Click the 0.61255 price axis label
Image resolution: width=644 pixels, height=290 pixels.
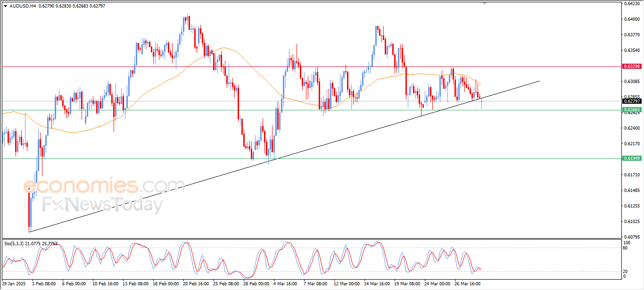pyautogui.click(x=632, y=206)
